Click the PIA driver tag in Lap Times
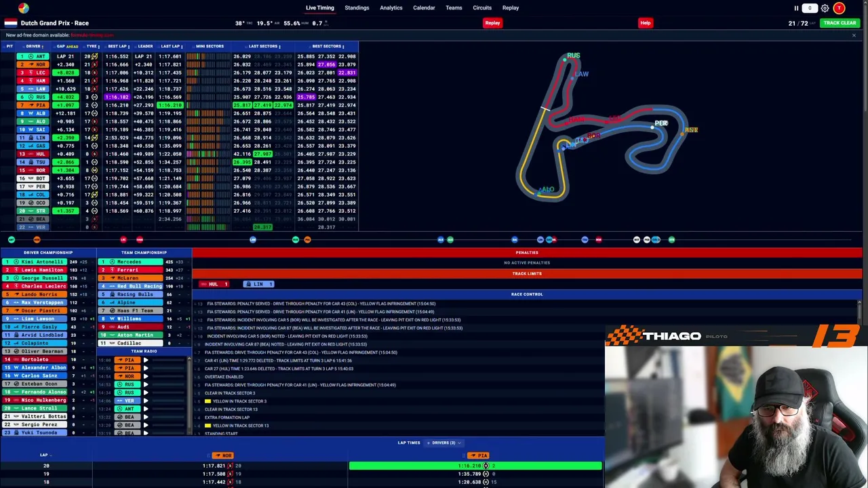This screenshot has height=488, width=868. 478,455
